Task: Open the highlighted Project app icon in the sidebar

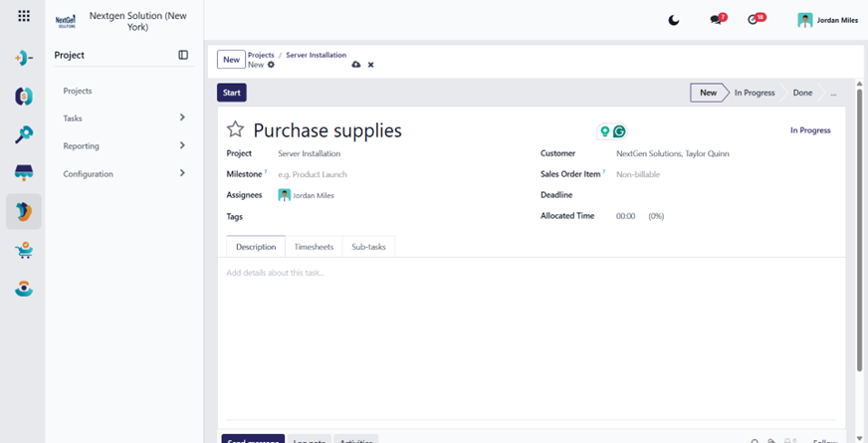Action: point(24,211)
